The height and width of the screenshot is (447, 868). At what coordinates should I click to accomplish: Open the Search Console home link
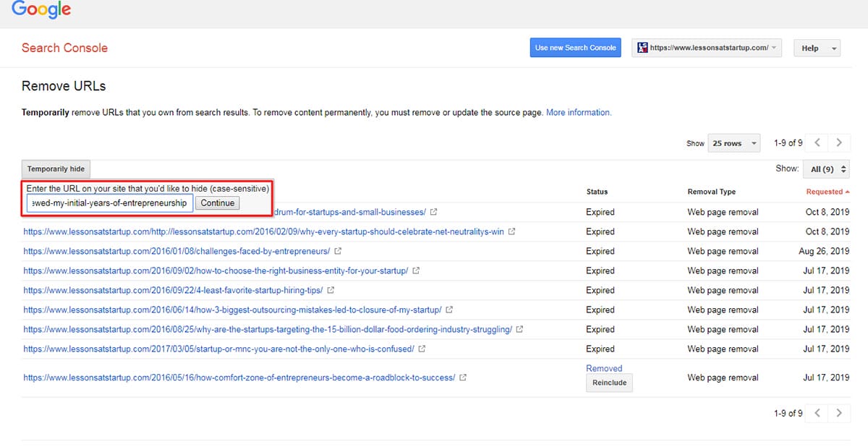(x=64, y=48)
